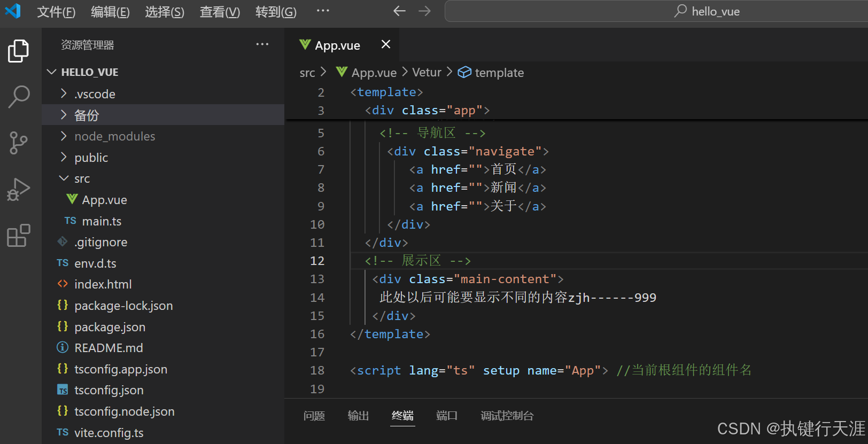Open index.html file
868x444 pixels.
pyautogui.click(x=164, y=284)
